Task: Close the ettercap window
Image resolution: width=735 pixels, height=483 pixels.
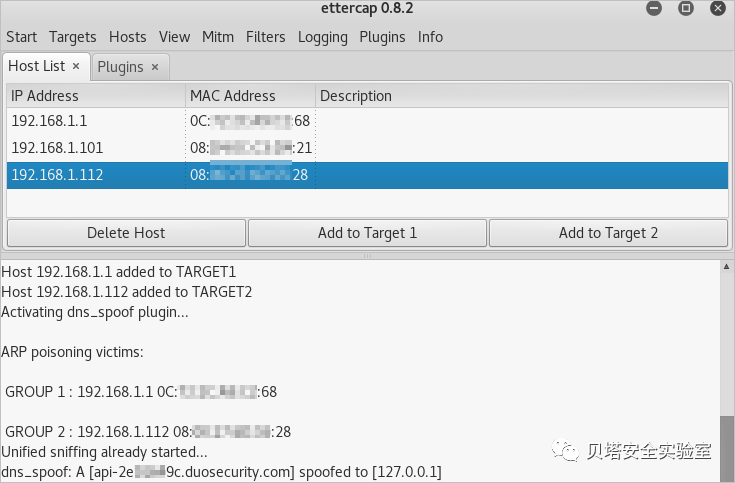Action: click(718, 8)
